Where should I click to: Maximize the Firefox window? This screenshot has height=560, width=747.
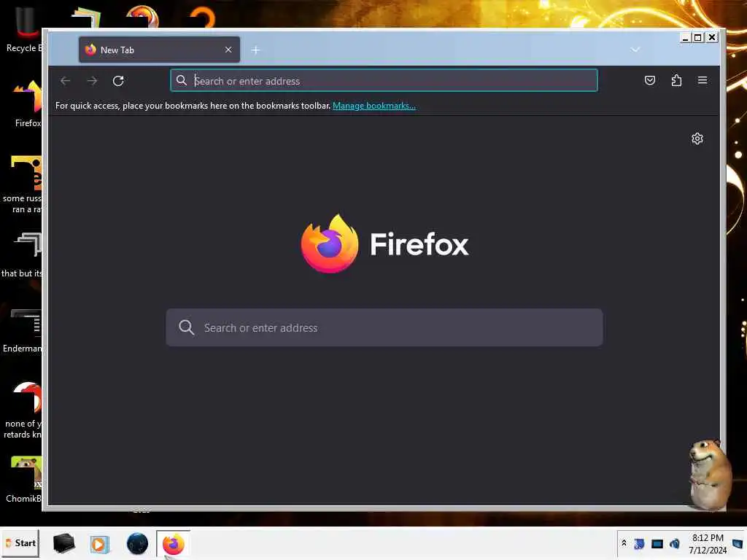tap(698, 38)
